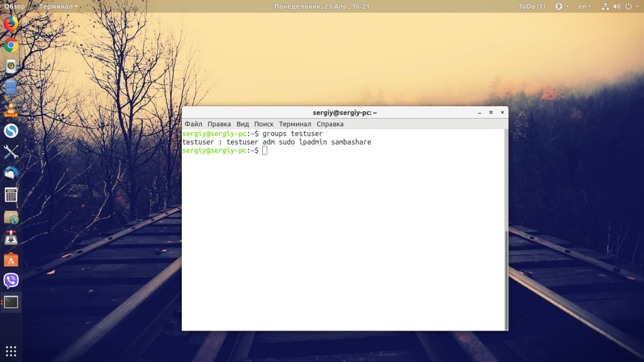The width and height of the screenshot is (644, 362).
Task: Open the Поиск menu
Action: click(x=264, y=124)
